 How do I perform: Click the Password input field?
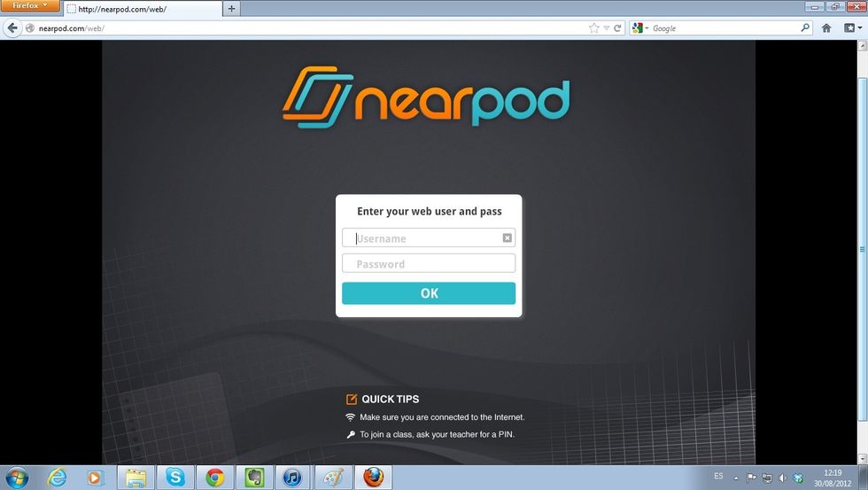click(x=429, y=263)
